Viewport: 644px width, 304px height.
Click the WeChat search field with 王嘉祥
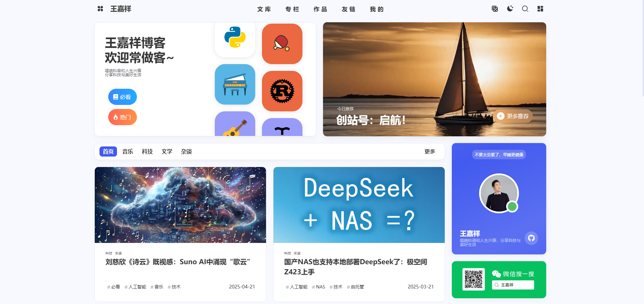pos(513,285)
